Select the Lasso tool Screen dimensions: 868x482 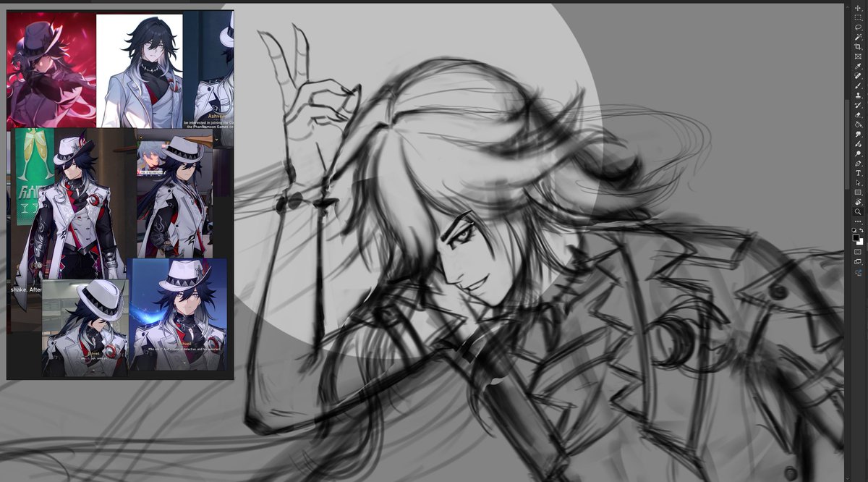(x=858, y=27)
